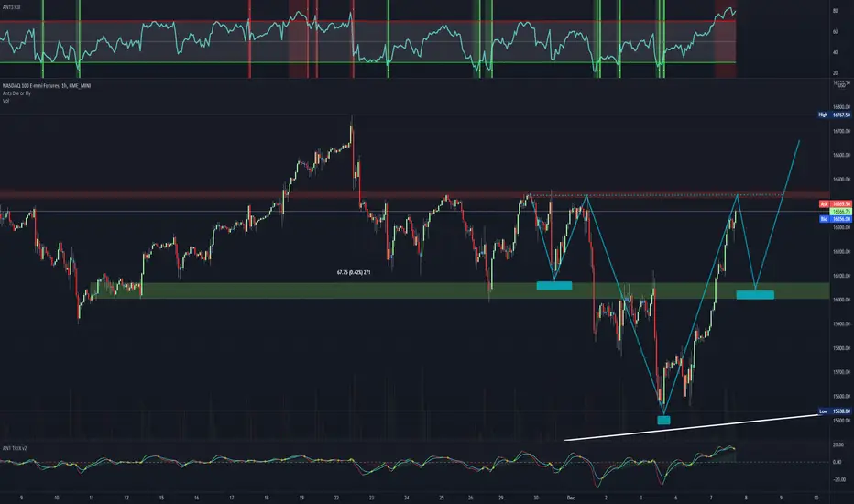This screenshot has height=504, width=854.
Task: Click the green last price 16366.75 label
Action: 840,212
